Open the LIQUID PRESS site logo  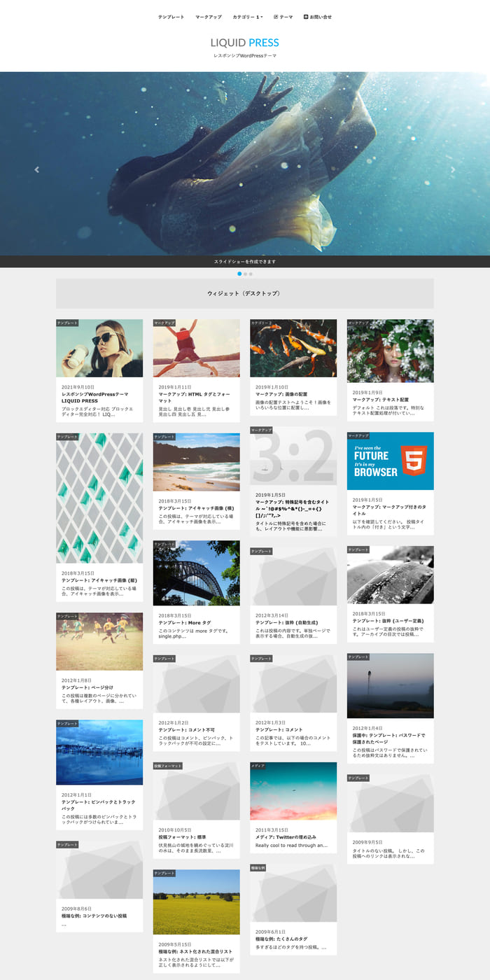(x=244, y=43)
